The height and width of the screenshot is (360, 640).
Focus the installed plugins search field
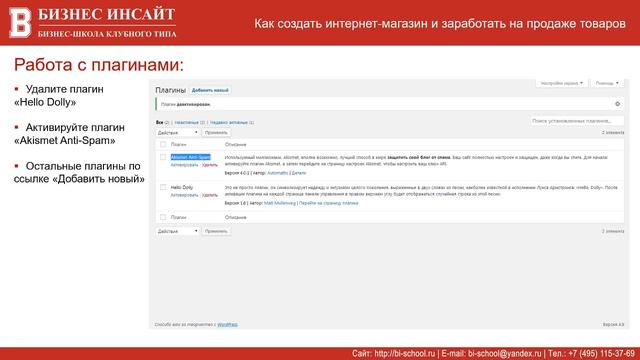pyautogui.click(x=577, y=121)
